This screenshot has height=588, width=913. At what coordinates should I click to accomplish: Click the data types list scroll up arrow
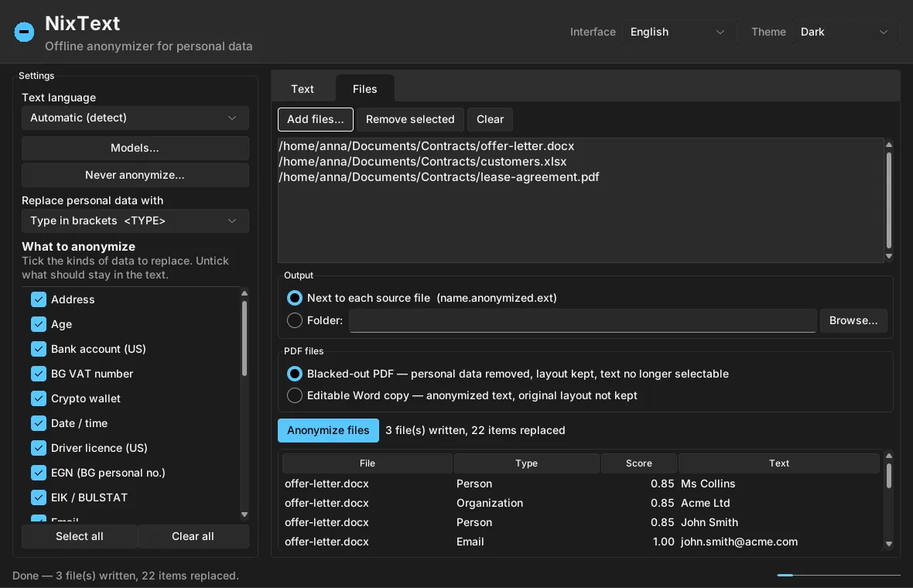click(x=244, y=292)
